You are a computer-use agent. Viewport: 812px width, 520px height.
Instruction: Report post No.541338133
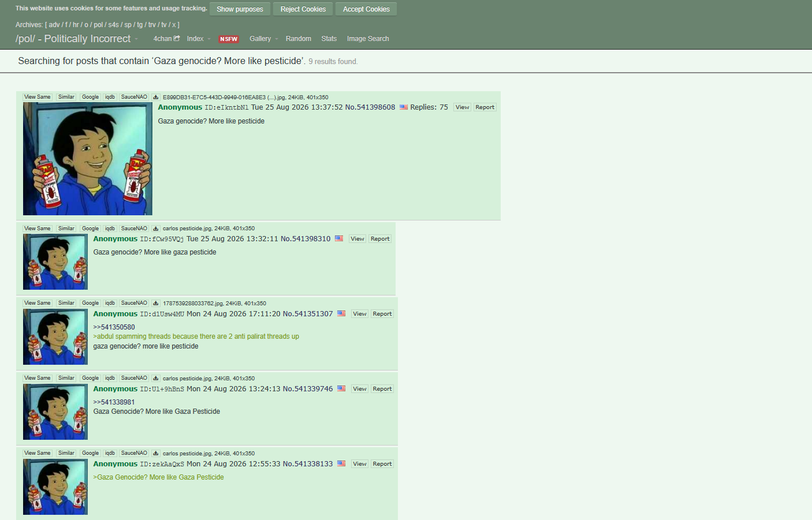(x=382, y=464)
